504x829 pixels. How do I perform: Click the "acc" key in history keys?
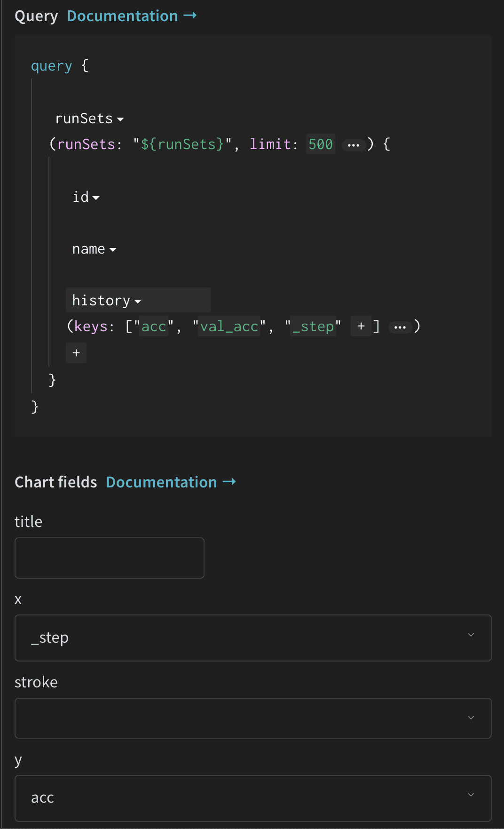pos(154,327)
